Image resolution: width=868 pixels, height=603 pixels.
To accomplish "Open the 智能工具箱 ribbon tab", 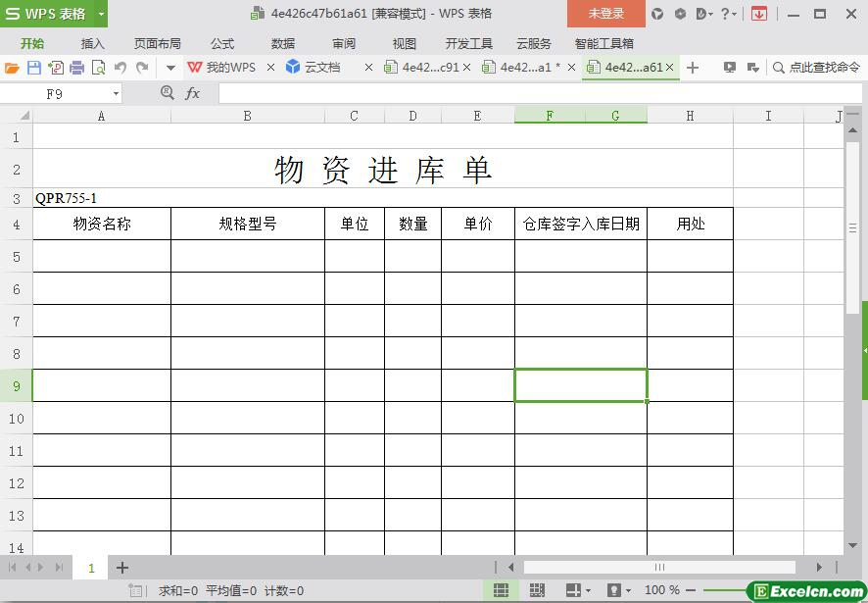I will coord(603,43).
